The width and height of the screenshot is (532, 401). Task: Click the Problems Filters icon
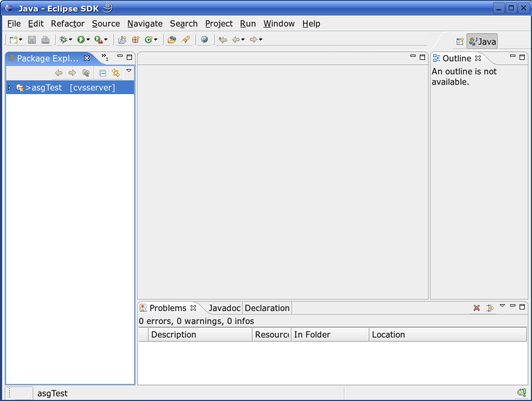[490, 308]
